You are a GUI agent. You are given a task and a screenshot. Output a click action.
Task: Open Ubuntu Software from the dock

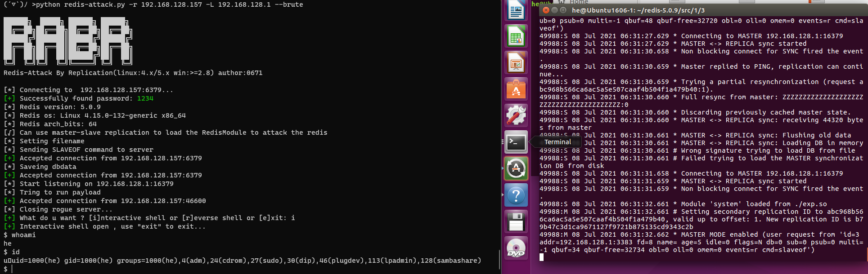[516, 88]
